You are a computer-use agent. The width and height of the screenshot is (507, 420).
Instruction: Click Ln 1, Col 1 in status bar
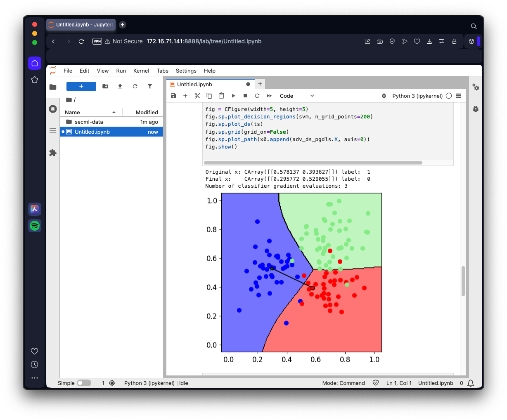[399, 383]
